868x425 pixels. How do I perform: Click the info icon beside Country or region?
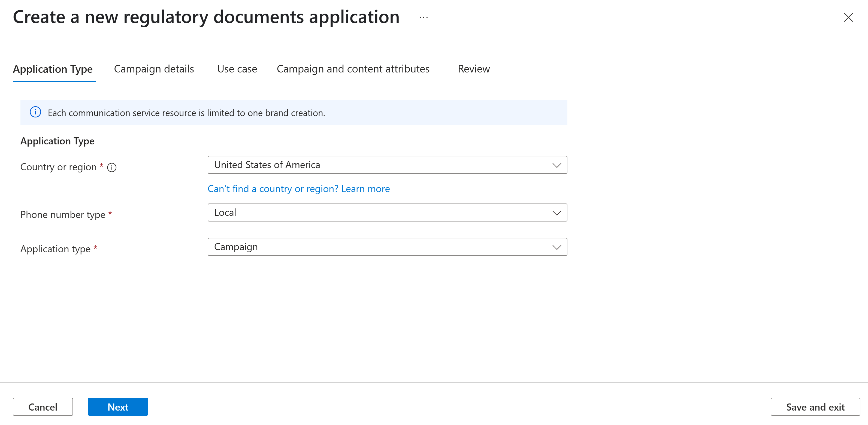tap(111, 167)
